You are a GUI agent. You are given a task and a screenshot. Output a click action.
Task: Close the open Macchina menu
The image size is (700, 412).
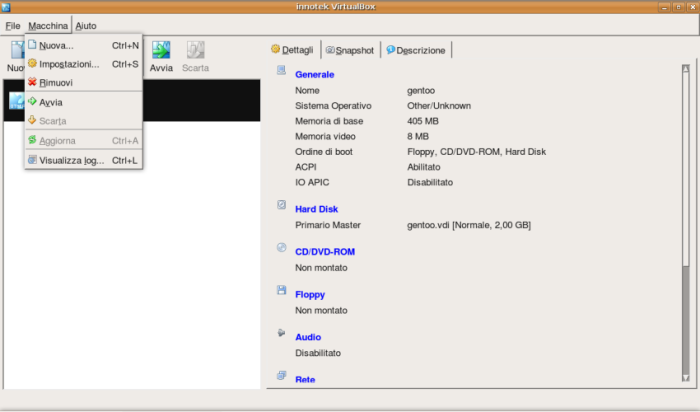pos(48,26)
